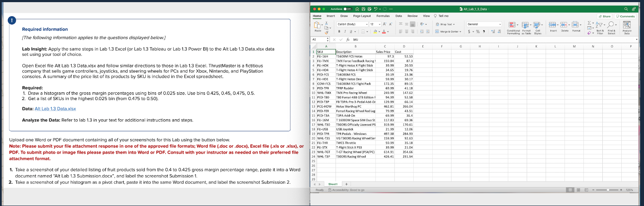The width and height of the screenshot is (644, 206).
Task: Click the Insert Function fx icon
Action: (x=348, y=39)
